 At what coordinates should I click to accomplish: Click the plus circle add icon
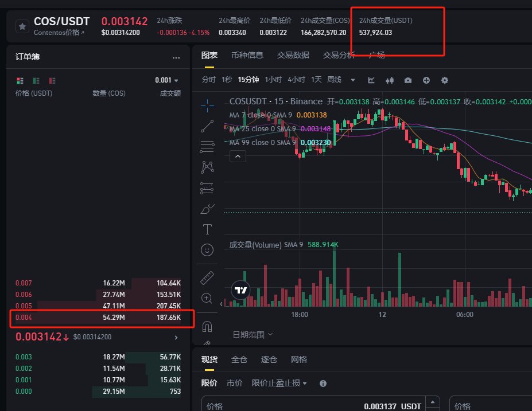[426, 80]
